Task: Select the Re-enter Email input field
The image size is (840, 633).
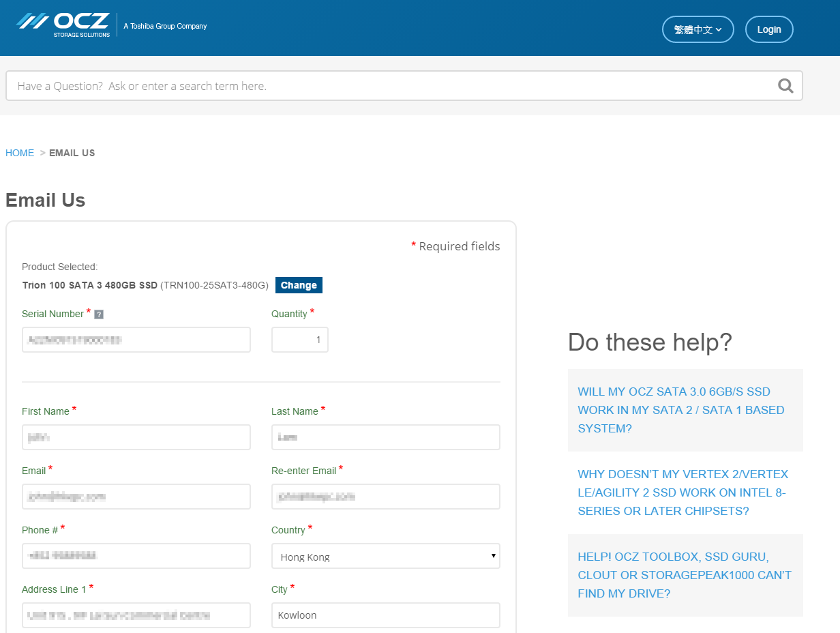Action: (386, 497)
